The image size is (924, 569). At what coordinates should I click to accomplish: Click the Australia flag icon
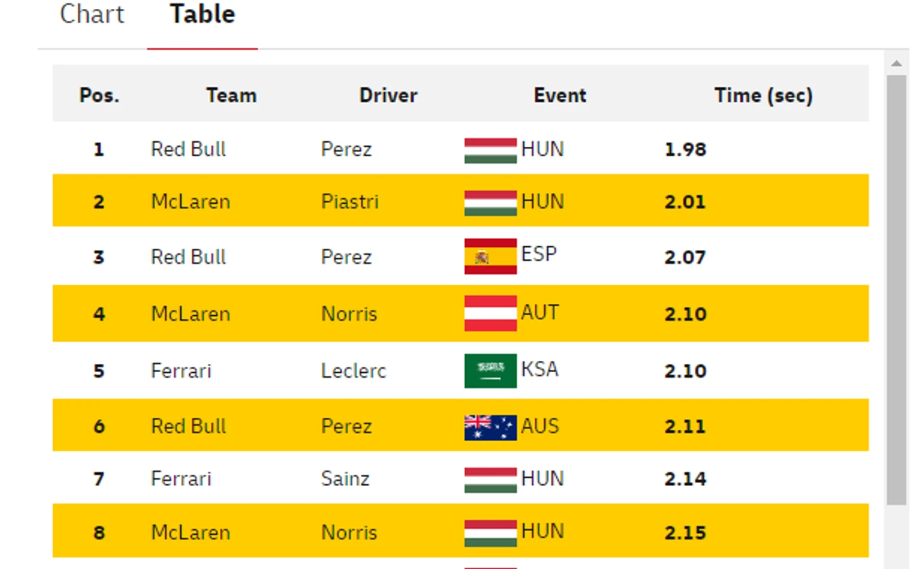pos(490,427)
